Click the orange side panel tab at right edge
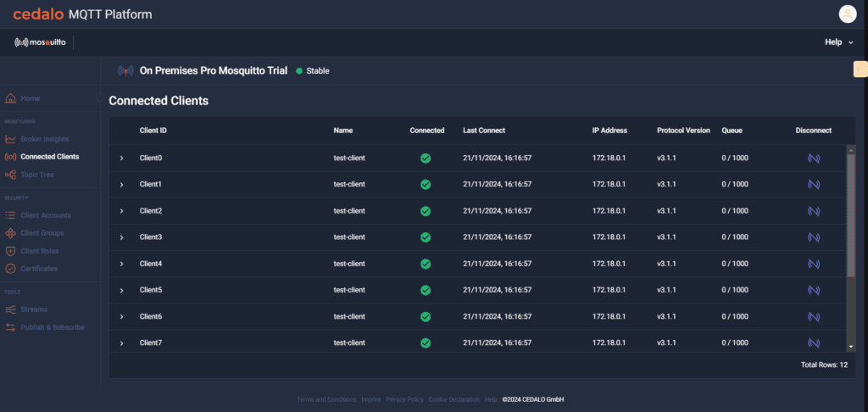The height and width of the screenshot is (412, 868). click(x=861, y=70)
